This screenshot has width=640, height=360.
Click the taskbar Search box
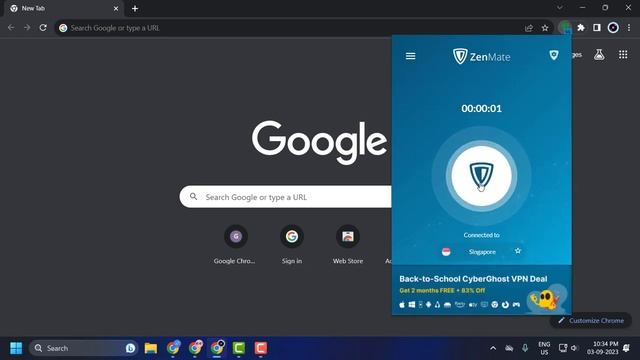click(x=84, y=348)
